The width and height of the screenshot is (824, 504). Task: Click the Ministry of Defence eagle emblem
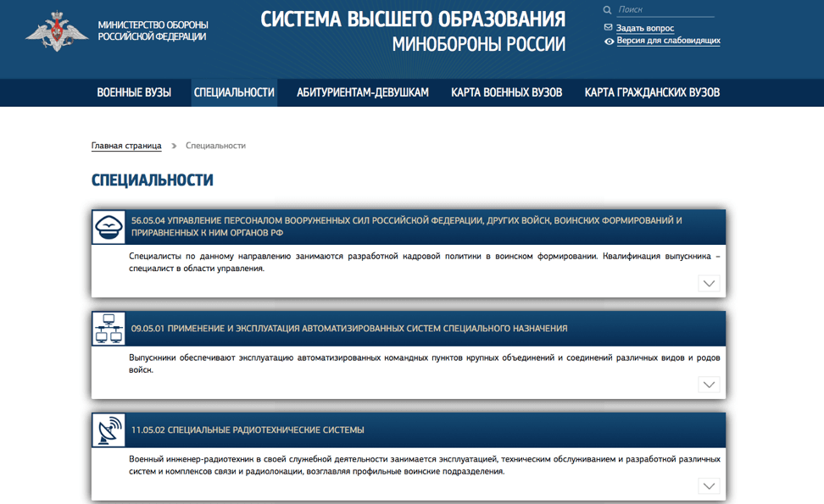[57, 31]
